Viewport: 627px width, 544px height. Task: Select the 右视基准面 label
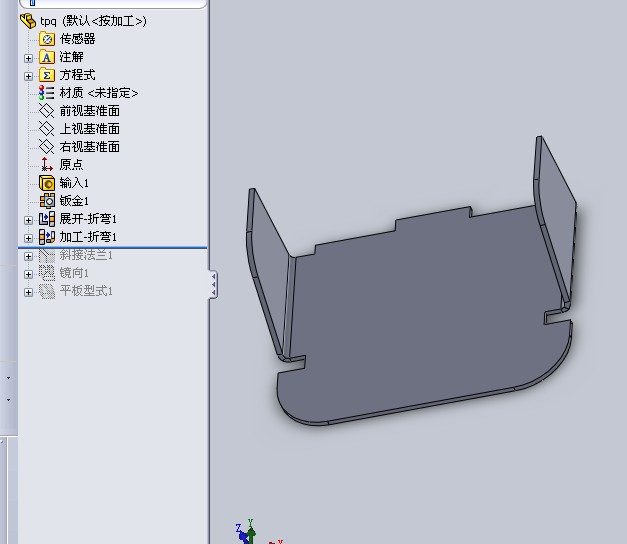point(90,147)
